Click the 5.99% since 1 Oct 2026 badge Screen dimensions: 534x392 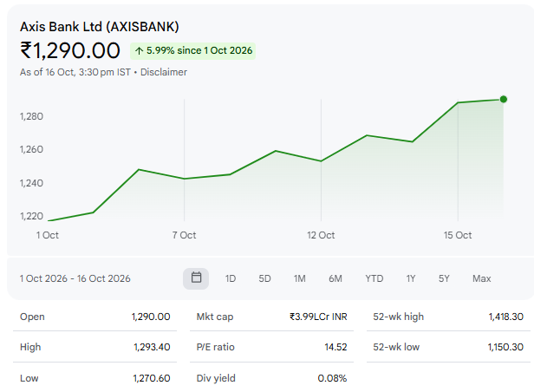click(192, 51)
